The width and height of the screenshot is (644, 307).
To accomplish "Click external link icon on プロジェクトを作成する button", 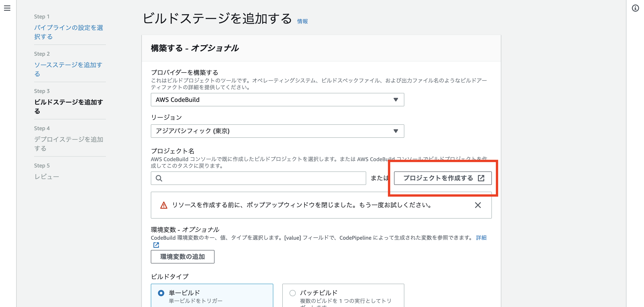I will [x=481, y=178].
